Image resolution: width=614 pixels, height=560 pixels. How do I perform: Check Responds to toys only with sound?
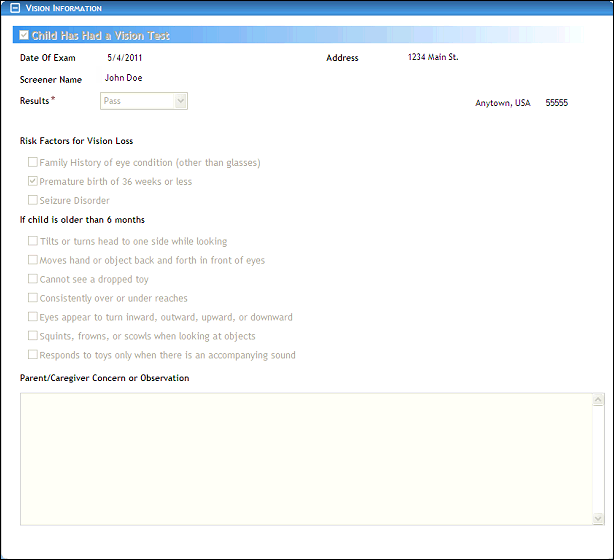pyautogui.click(x=33, y=355)
